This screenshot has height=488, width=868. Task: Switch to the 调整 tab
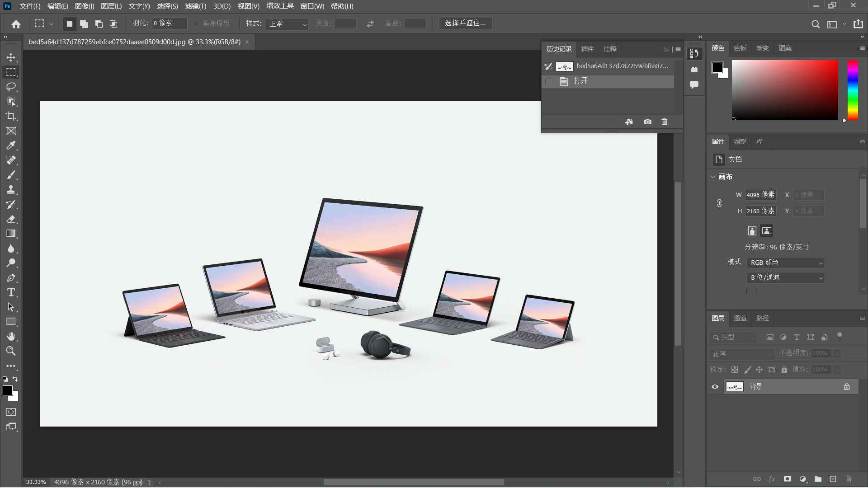(740, 141)
